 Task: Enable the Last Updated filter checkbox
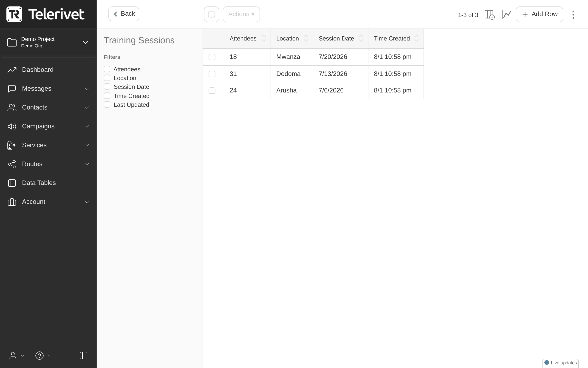pyautogui.click(x=107, y=105)
